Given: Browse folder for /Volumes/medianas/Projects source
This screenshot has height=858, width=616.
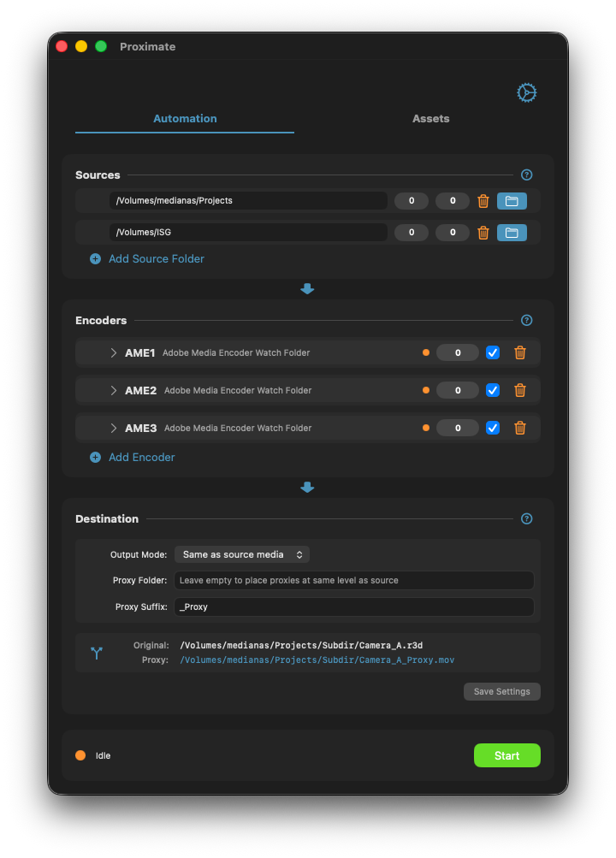Looking at the screenshot, I should (512, 200).
